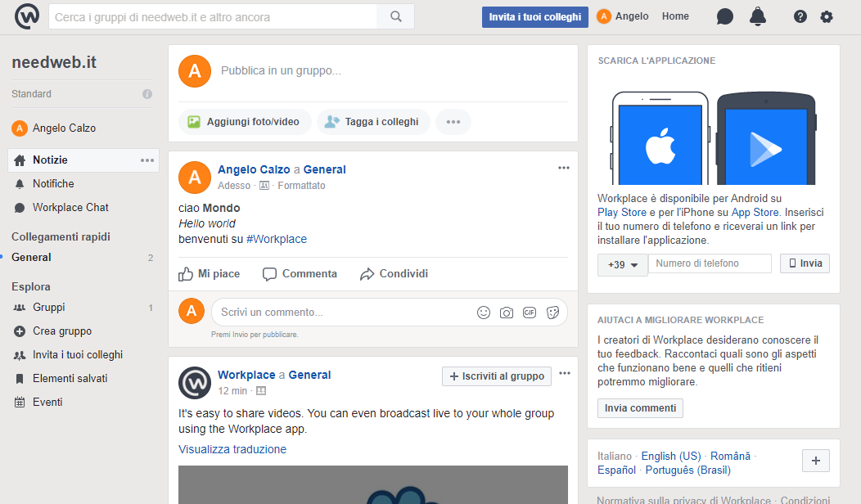Switch language to Português (Brasil)
Image resolution: width=861 pixels, height=504 pixels.
(x=688, y=470)
